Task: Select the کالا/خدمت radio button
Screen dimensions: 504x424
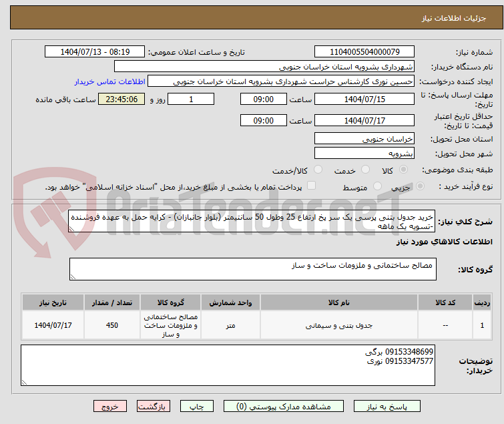Action: click(x=318, y=170)
